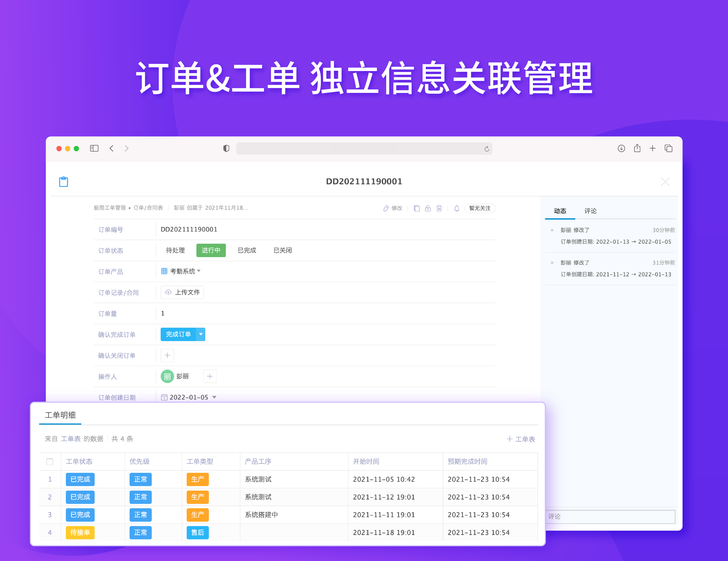Screen dimensions: 728x561
Task: Click 已完成 status tag in row 1
Action: point(80,479)
